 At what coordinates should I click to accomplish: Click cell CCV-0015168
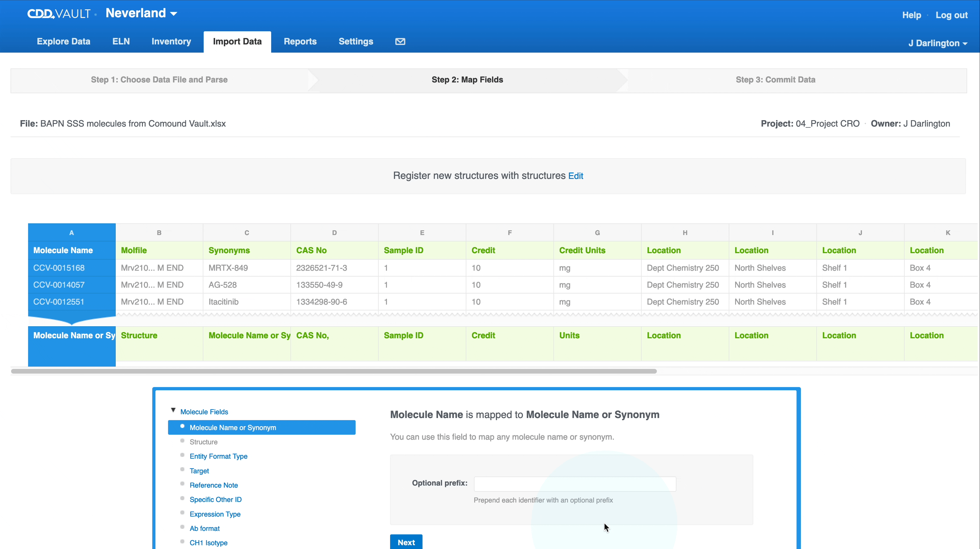pos(72,268)
